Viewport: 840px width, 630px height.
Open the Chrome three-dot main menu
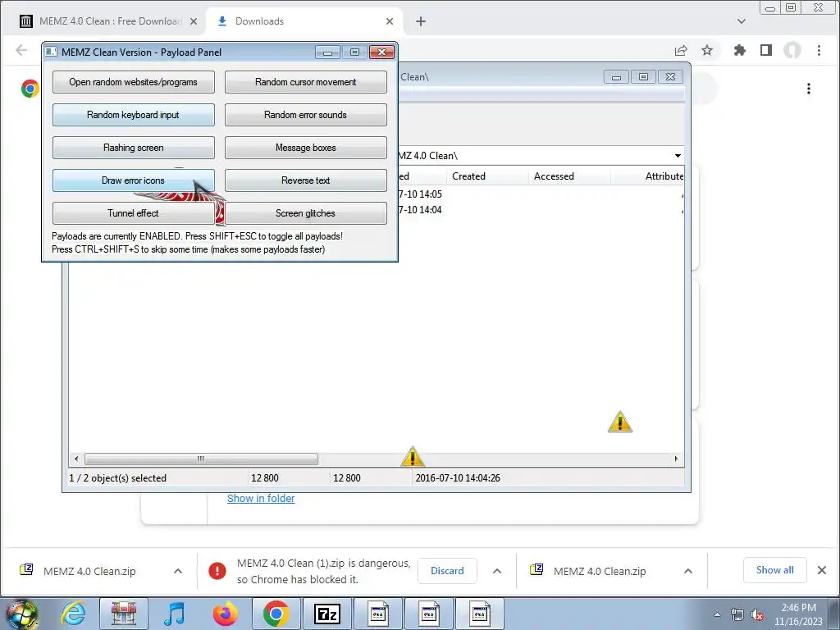tap(819, 50)
